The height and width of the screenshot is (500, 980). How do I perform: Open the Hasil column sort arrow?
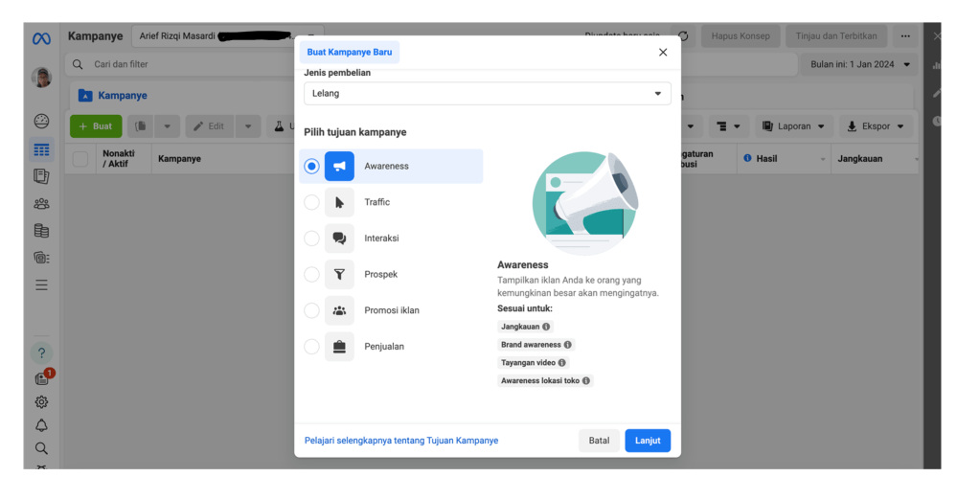[823, 159]
